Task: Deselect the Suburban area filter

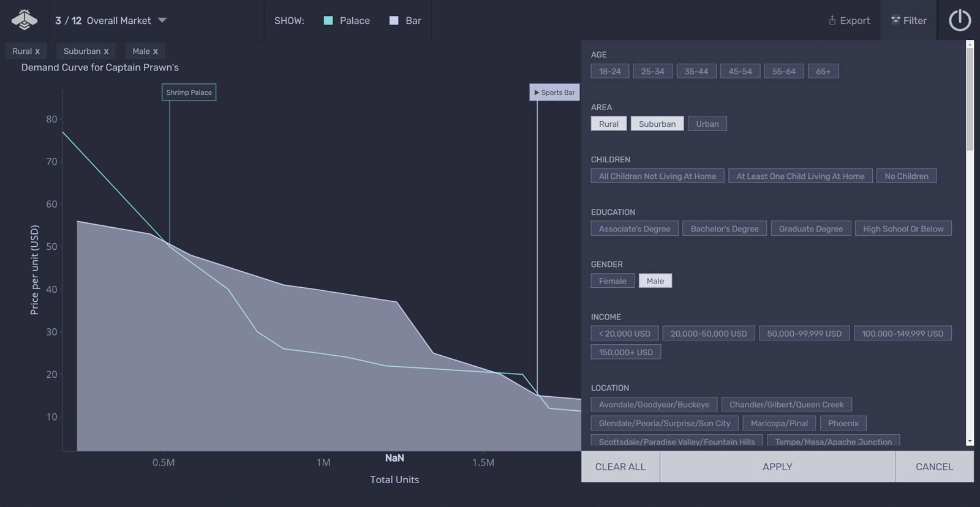Action: (657, 124)
